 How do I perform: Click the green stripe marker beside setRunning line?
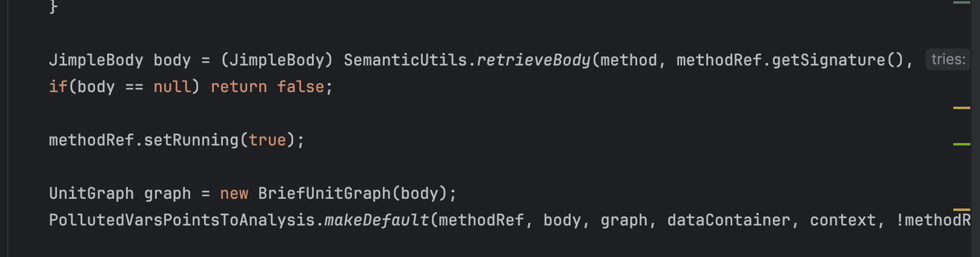point(961,144)
